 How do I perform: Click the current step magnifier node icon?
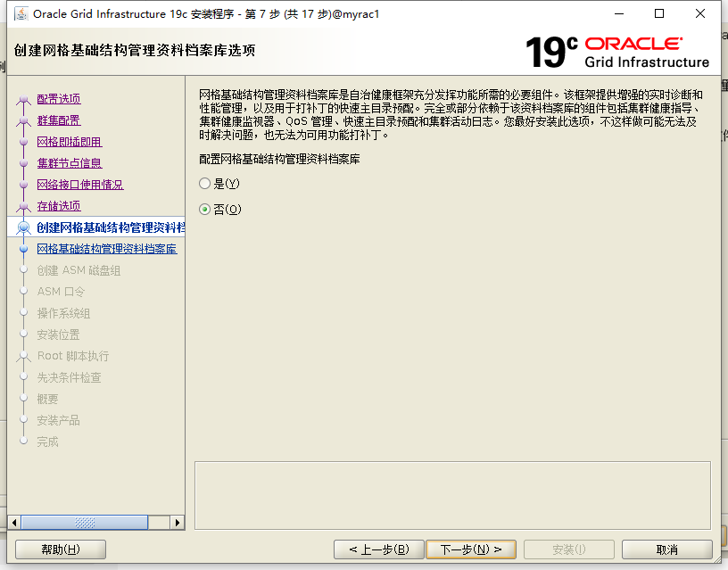24,227
